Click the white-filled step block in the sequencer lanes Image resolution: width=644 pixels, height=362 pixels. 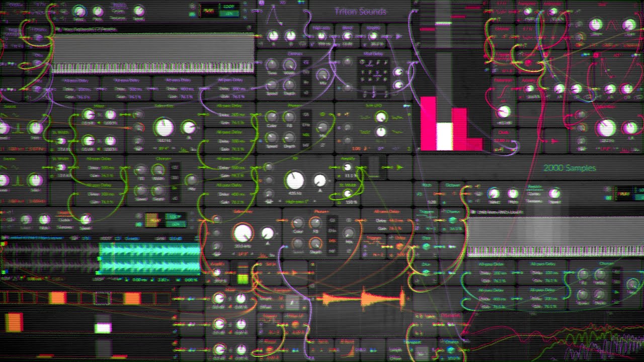click(x=103, y=328)
